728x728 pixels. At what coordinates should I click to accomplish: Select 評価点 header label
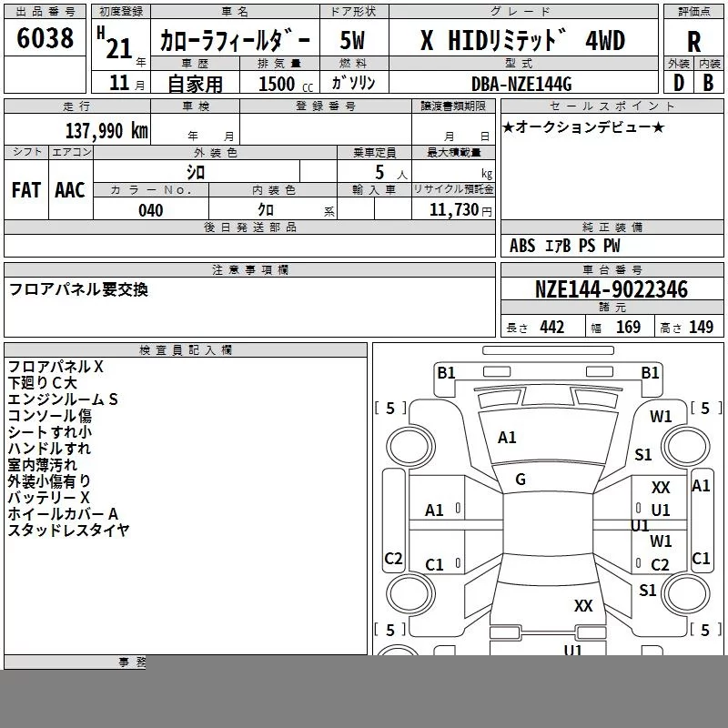click(693, 12)
